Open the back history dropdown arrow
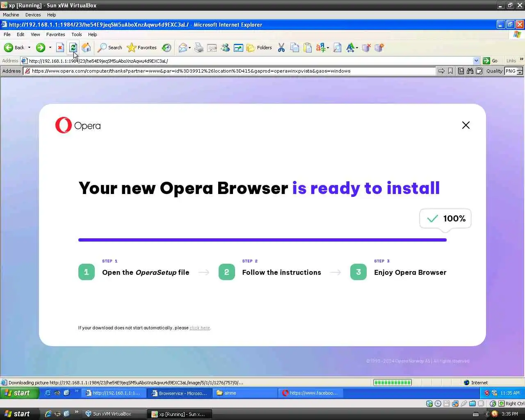 29,48
